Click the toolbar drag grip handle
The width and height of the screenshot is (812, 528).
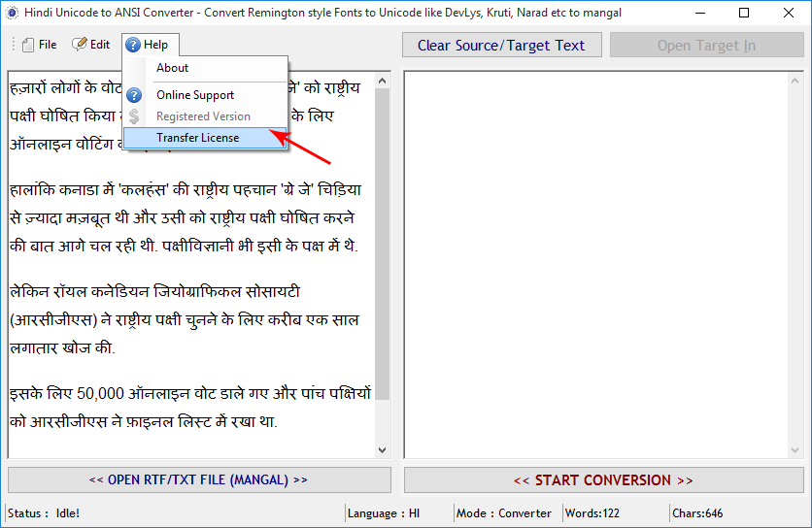[x=14, y=45]
